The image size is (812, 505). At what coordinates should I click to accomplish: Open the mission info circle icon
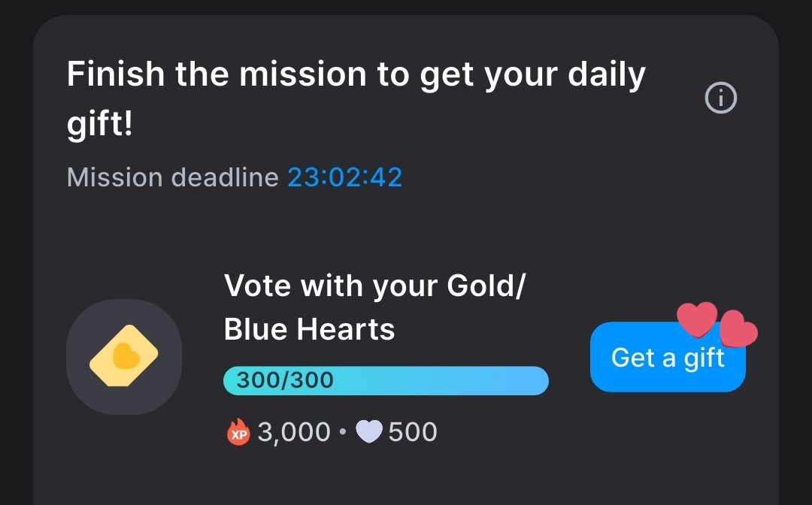tap(720, 98)
